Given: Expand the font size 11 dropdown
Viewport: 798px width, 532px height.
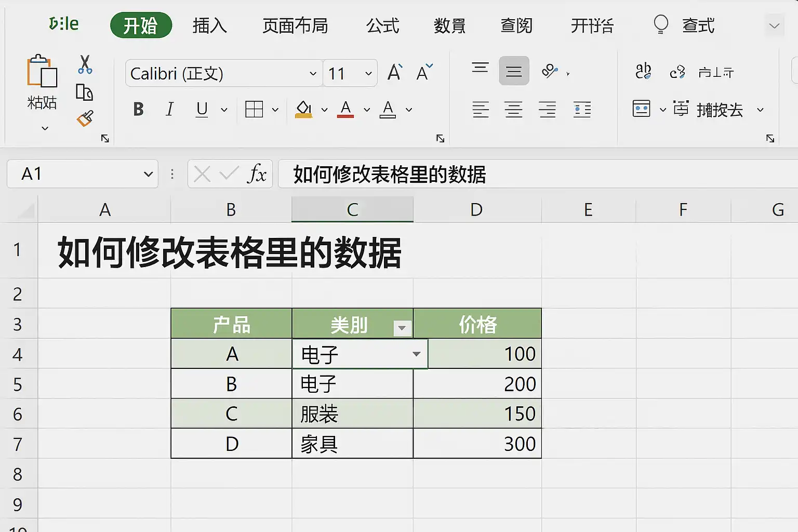Looking at the screenshot, I should 368,73.
